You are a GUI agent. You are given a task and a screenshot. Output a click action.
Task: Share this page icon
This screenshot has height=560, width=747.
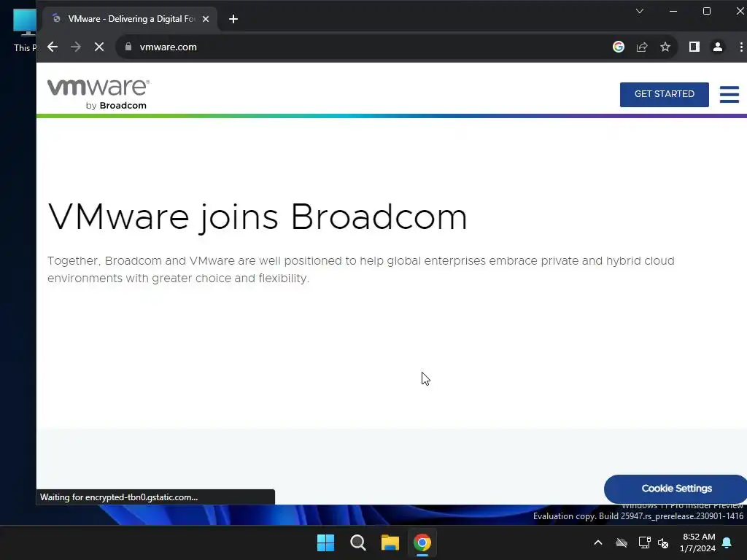[642, 47]
